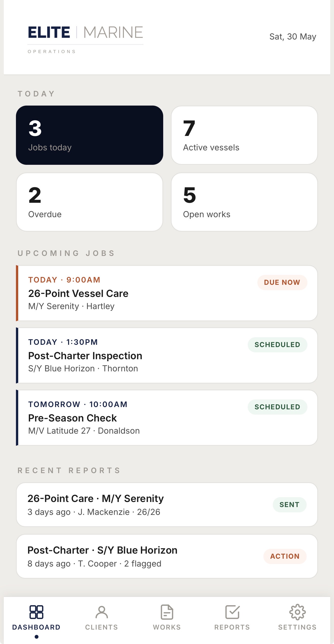
Task: Tap the ACTION badge on Post-Charter report
Action: tap(285, 556)
